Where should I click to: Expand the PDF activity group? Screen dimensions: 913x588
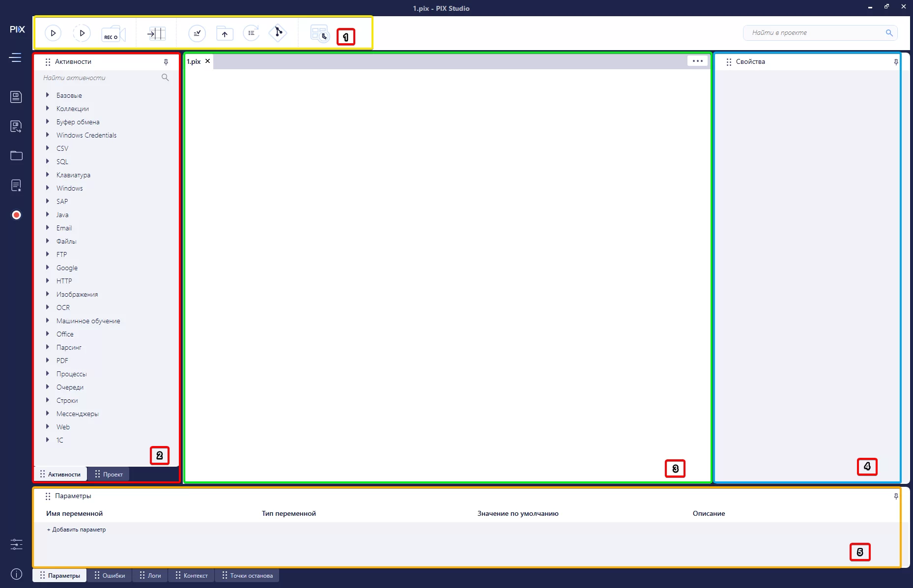pyautogui.click(x=48, y=360)
